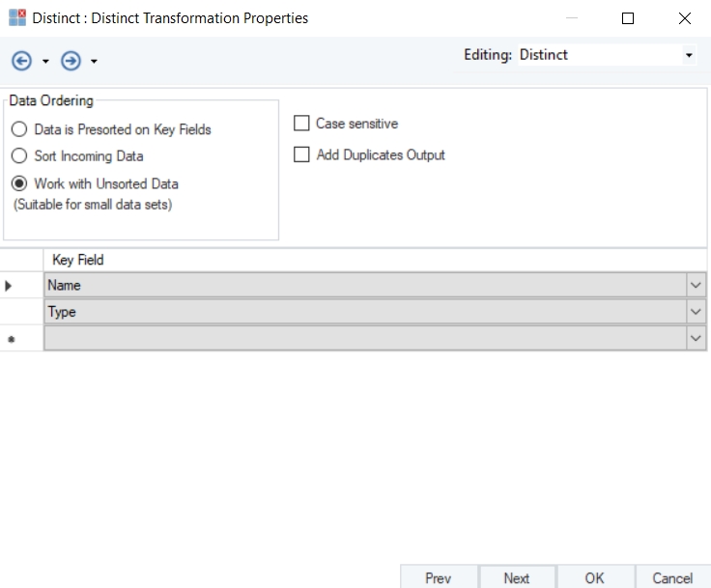Open the forward arrow history dropdown

94,62
